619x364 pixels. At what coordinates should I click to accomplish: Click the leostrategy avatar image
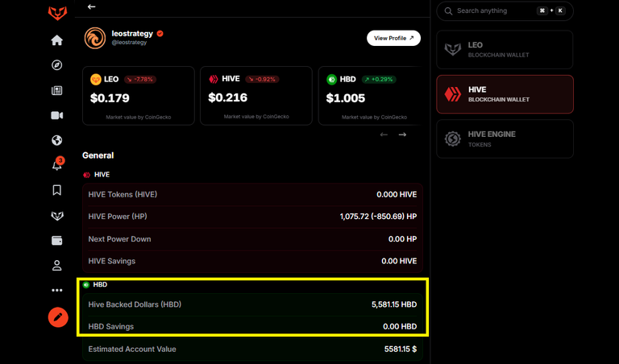95,38
